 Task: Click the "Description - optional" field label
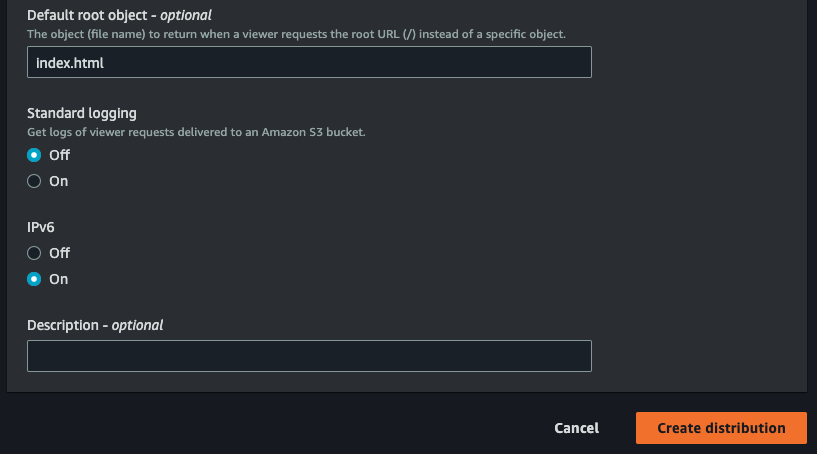95,325
